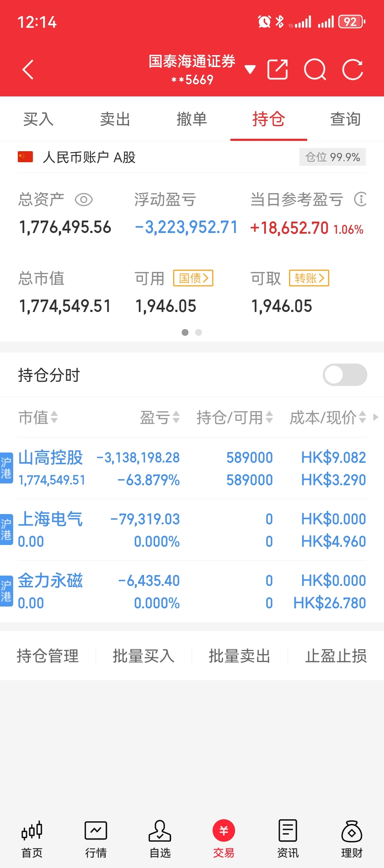Tap the China flag account icon
This screenshot has height=868, width=384.
pyautogui.click(x=25, y=157)
